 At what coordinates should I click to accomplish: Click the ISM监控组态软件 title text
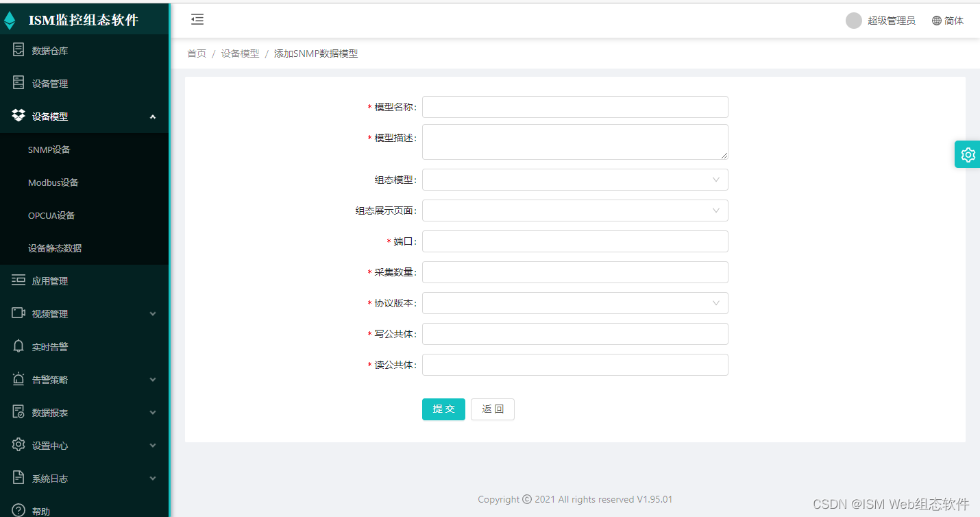coord(84,21)
